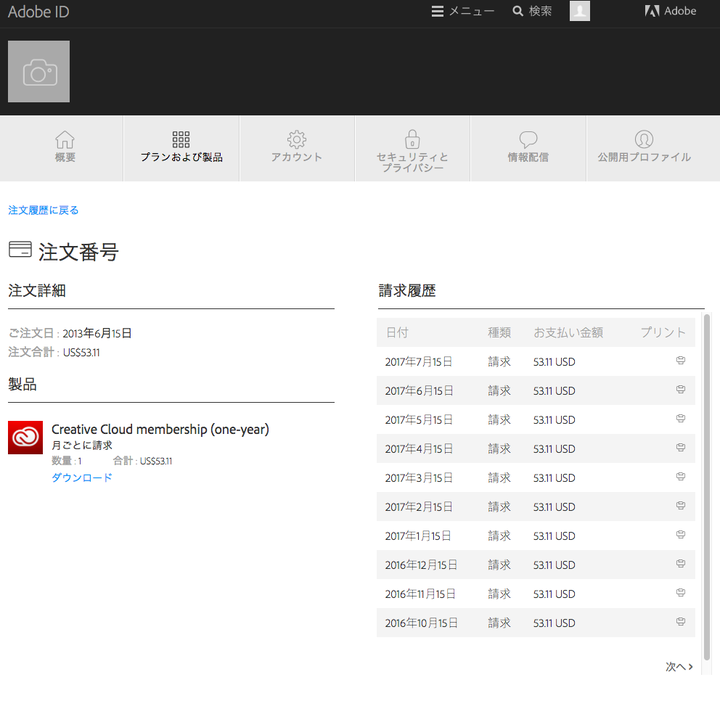The width and height of the screenshot is (720, 701).
Task: Open the アカウント tab
Action: [x=297, y=148]
